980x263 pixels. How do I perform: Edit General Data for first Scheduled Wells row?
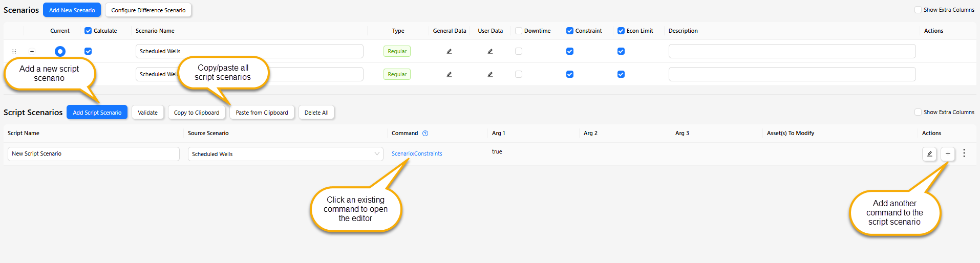point(449,51)
